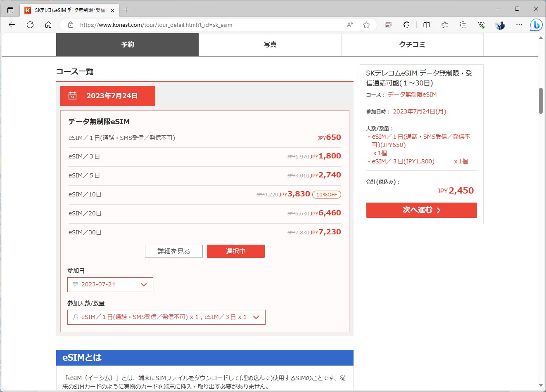Reload the page with the refresh icon
The width and height of the screenshot is (546, 392).
tap(30, 25)
